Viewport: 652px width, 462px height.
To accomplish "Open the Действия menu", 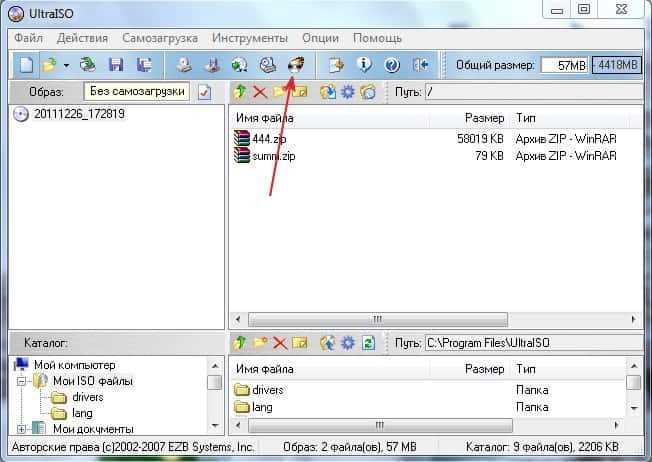I will point(82,38).
